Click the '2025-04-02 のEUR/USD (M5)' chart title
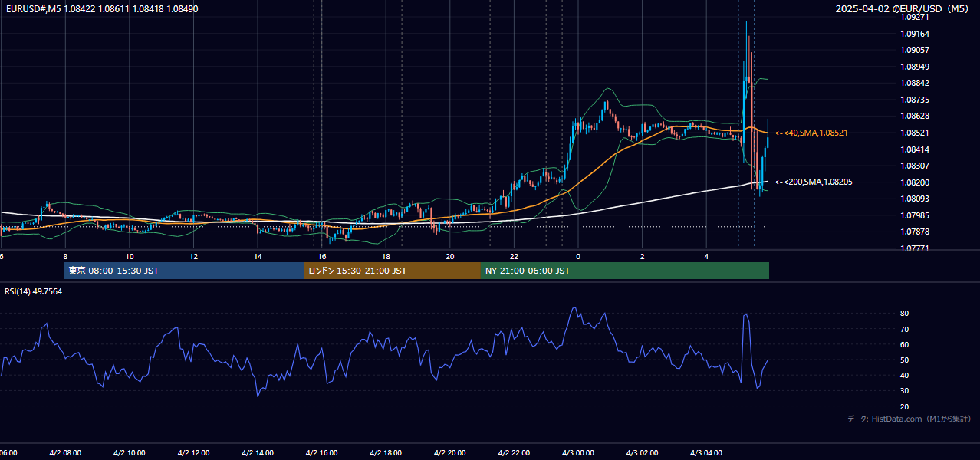The image size is (980, 460). [903, 9]
